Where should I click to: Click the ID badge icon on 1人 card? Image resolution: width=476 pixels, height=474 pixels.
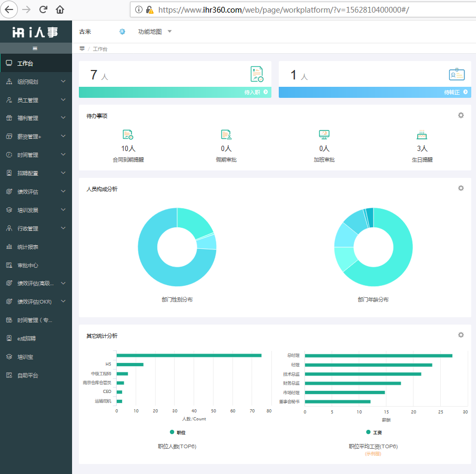point(457,74)
